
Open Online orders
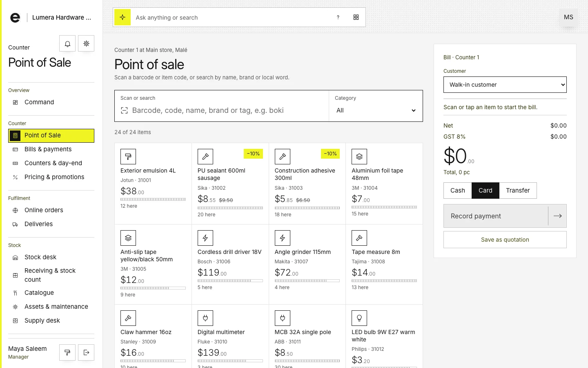point(51,210)
